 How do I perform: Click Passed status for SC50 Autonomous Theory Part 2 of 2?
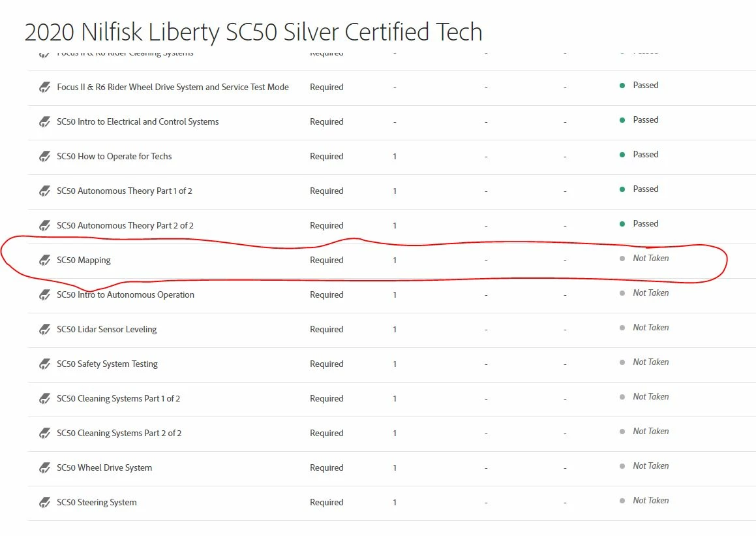click(x=645, y=223)
